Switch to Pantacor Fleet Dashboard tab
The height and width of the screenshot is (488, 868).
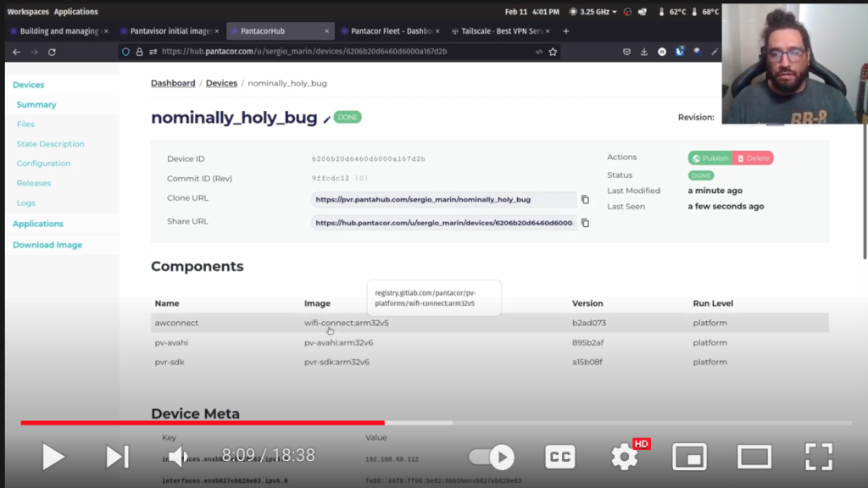pos(390,31)
